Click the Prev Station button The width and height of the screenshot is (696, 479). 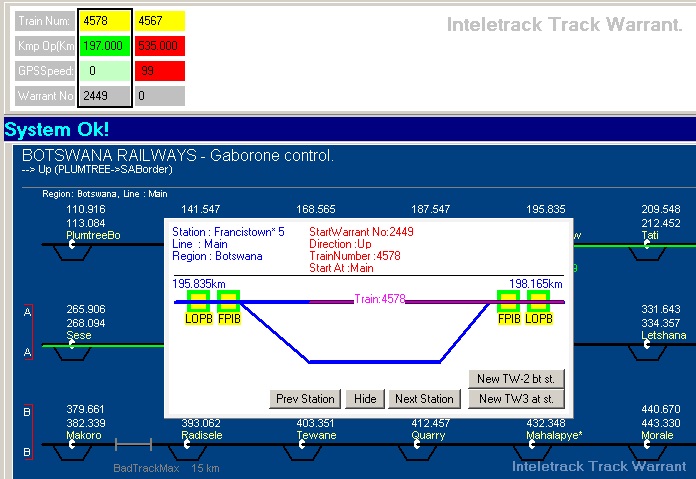point(305,399)
